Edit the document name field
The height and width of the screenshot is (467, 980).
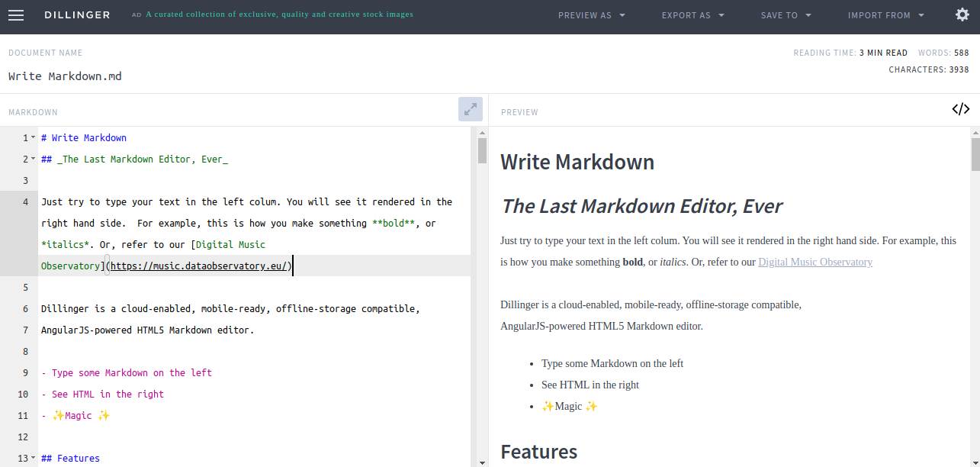tap(65, 76)
